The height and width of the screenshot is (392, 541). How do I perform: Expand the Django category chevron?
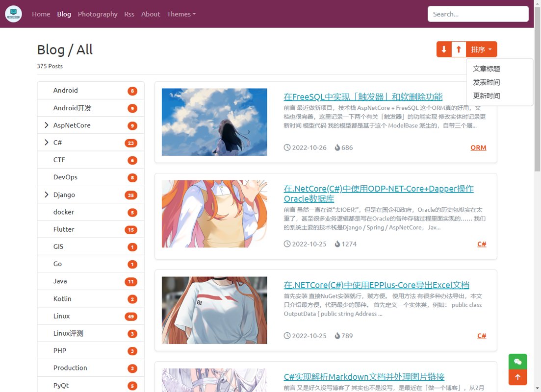point(47,195)
